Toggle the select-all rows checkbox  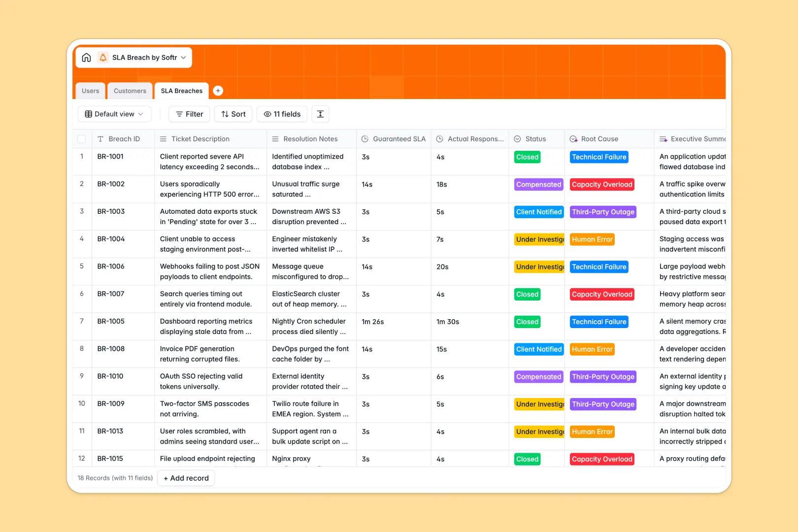click(x=82, y=139)
